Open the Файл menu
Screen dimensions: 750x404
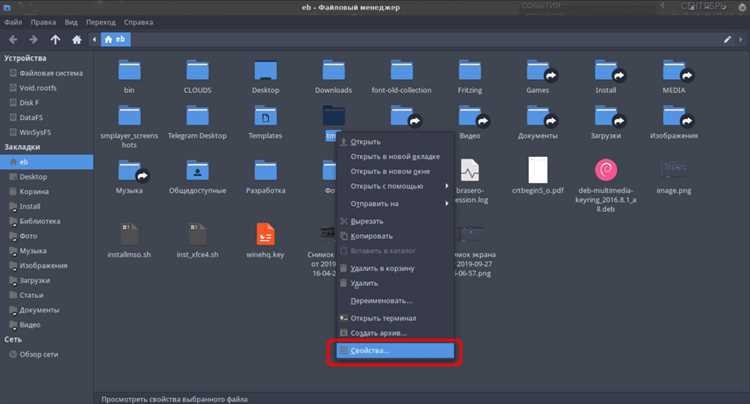pyautogui.click(x=13, y=22)
